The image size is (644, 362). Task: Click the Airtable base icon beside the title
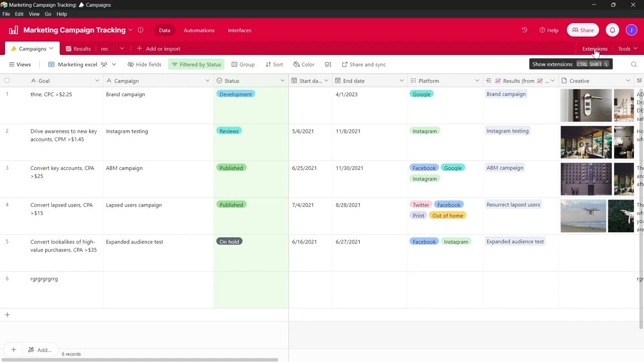point(14,30)
